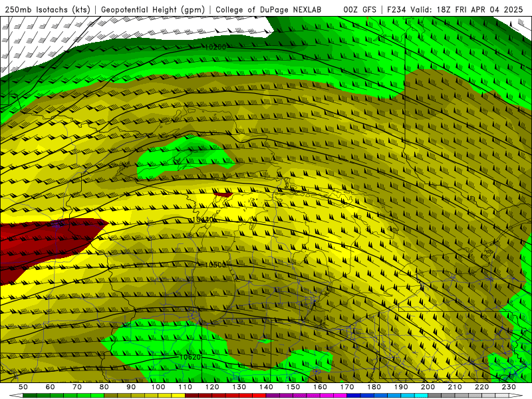Click the 130 value on the color scale
532x399 pixels.
pyautogui.click(x=239, y=387)
